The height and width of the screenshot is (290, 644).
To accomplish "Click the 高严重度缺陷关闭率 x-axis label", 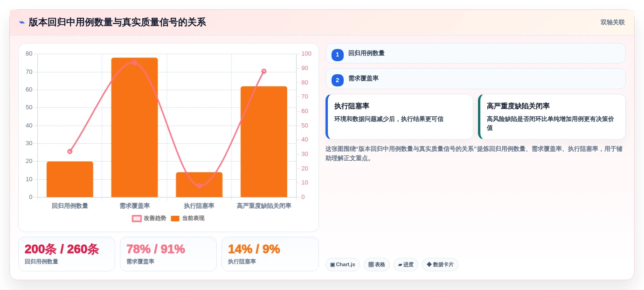I will coord(264,206).
